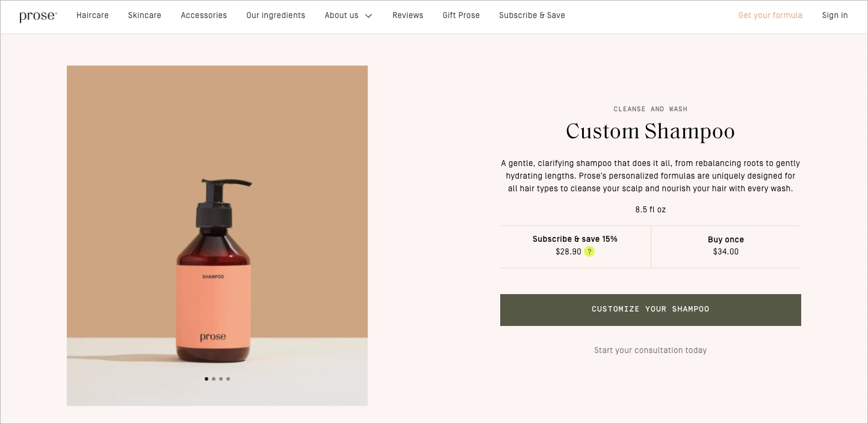Open the Haircare menu
The height and width of the screenshot is (424, 868).
93,16
